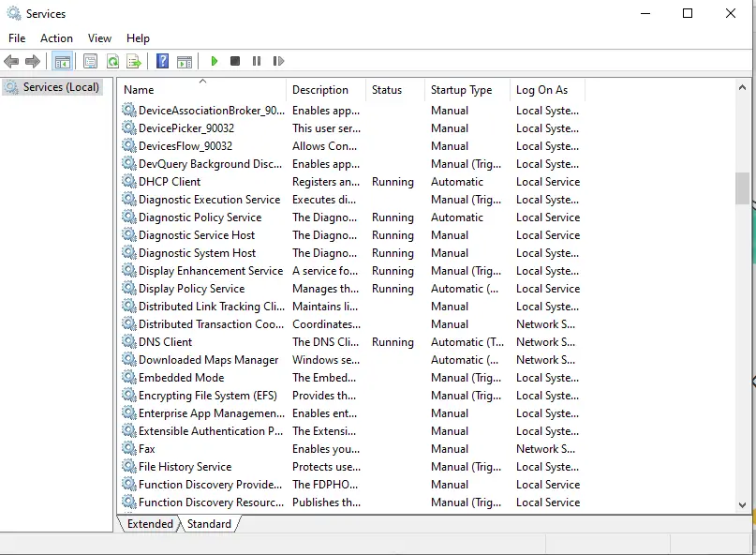The image size is (756, 555).
Task: Select DevQuery Background Disc... service
Action: (351, 164)
